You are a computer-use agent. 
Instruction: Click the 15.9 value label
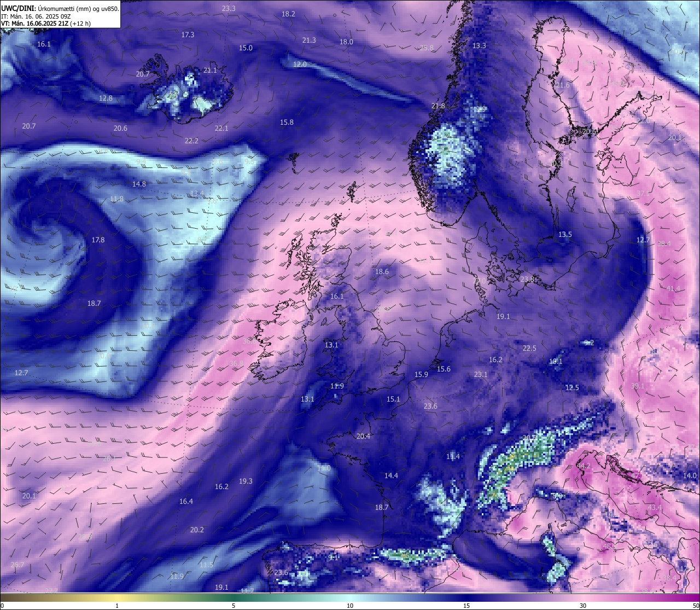pyautogui.click(x=421, y=374)
